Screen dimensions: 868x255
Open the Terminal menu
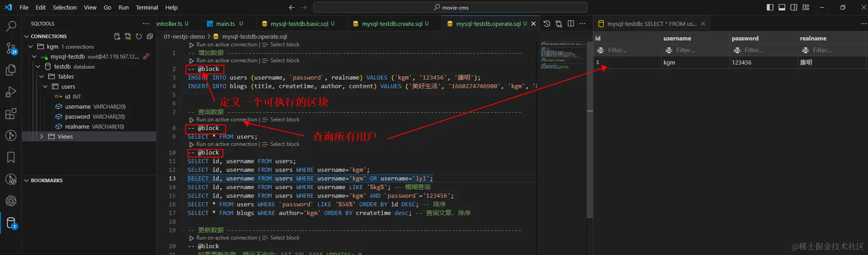click(147, 7)
